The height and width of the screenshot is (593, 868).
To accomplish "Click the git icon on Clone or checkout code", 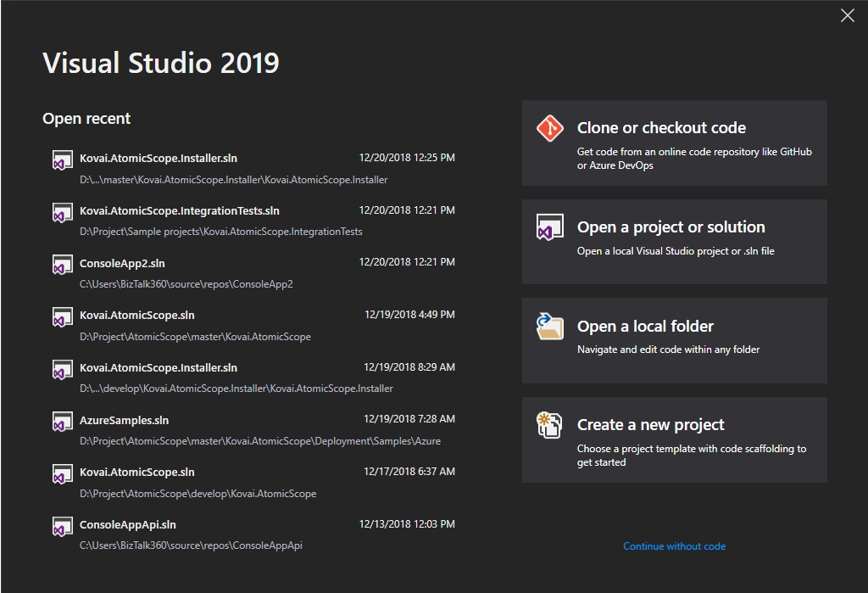I will [549, 128].
